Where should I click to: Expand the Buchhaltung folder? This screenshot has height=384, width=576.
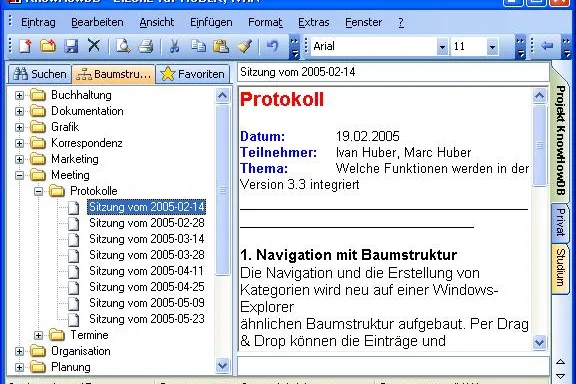click(x=19, y=96)
